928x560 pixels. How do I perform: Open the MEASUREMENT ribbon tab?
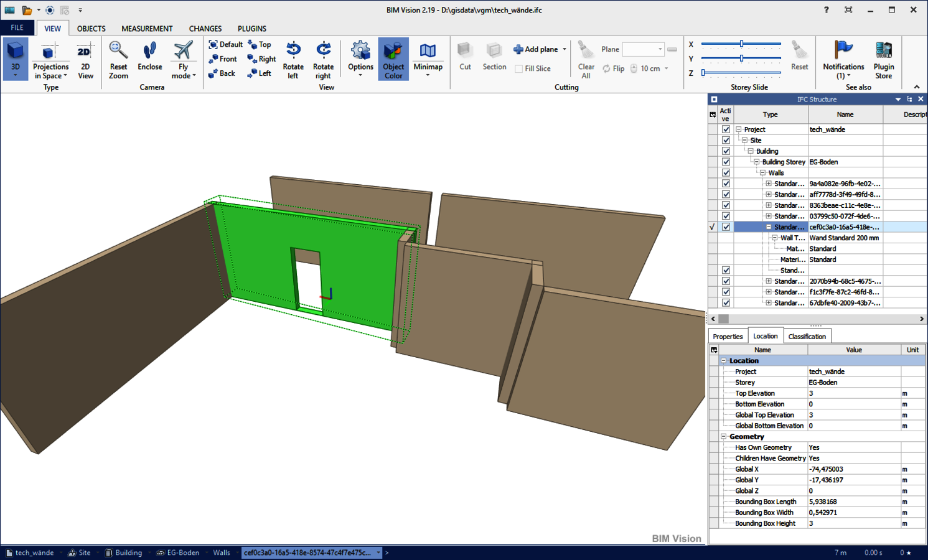147,29
